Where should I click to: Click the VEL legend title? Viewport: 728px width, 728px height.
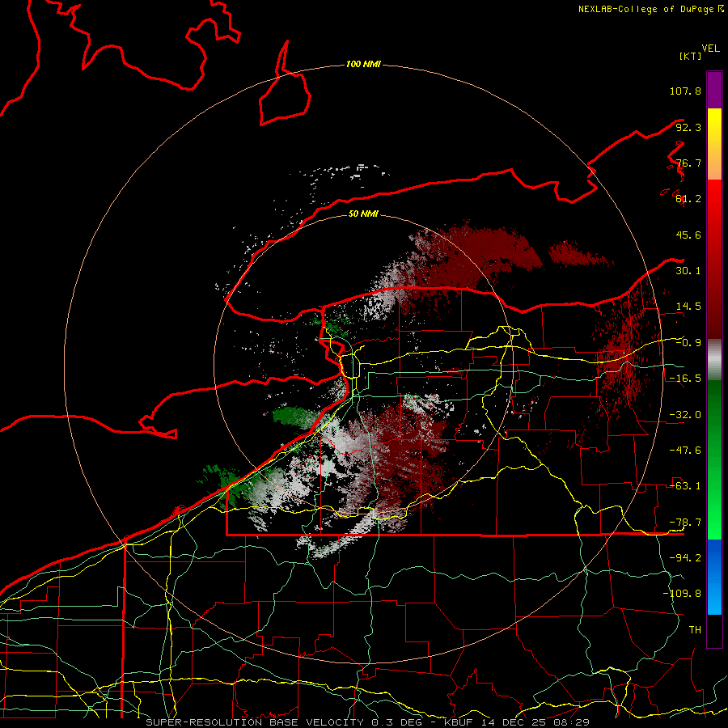tap(710, 49)
